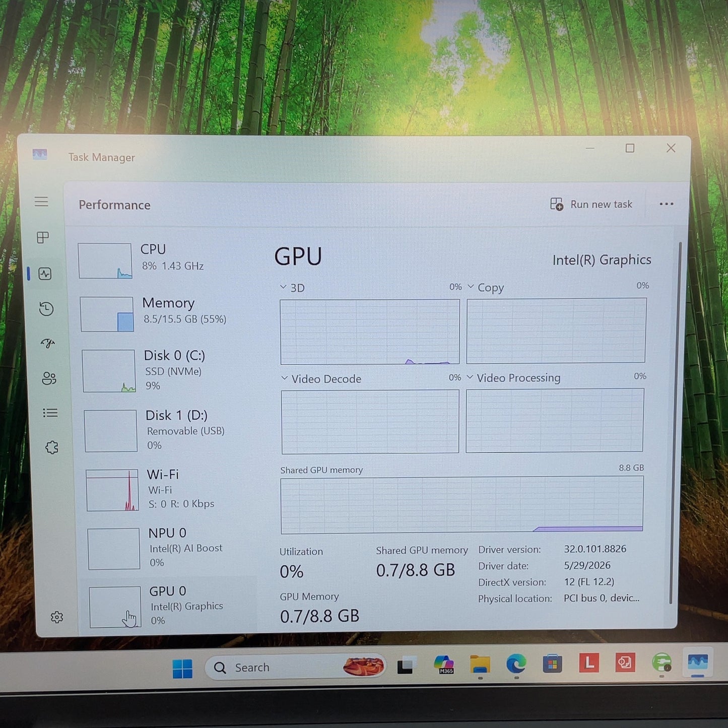The height and width of the screenshot is (728, 728).
Task: Open File Explorer from the taskbar
Action: [480, 664]
